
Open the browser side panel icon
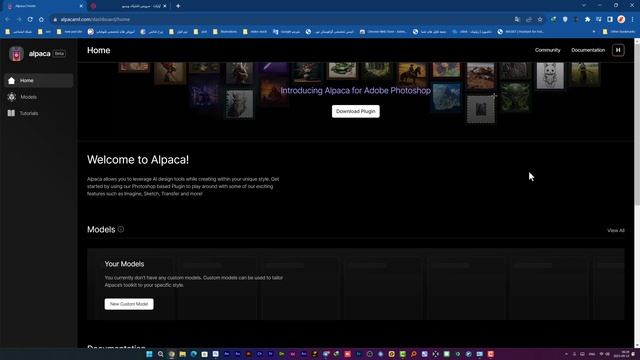point(610,19)
